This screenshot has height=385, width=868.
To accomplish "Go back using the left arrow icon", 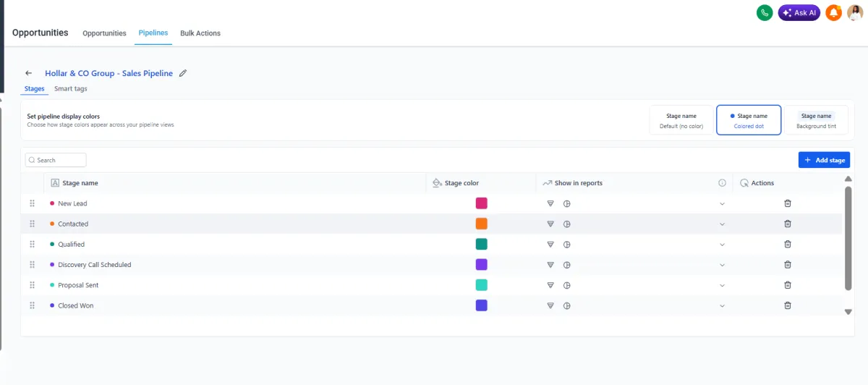I will coord(29,73).
